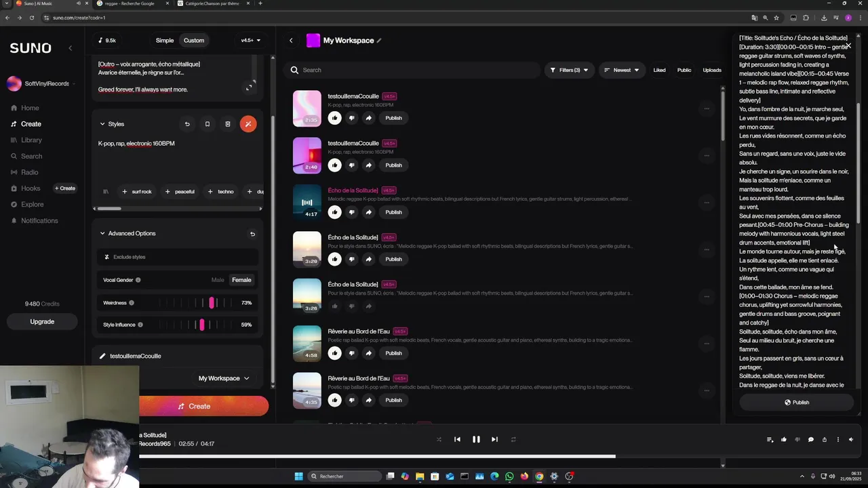The height and width of the screenshot is (488, 868).
Task: Expand the lyrics box with the expand icon
Action: pos(249,87)
